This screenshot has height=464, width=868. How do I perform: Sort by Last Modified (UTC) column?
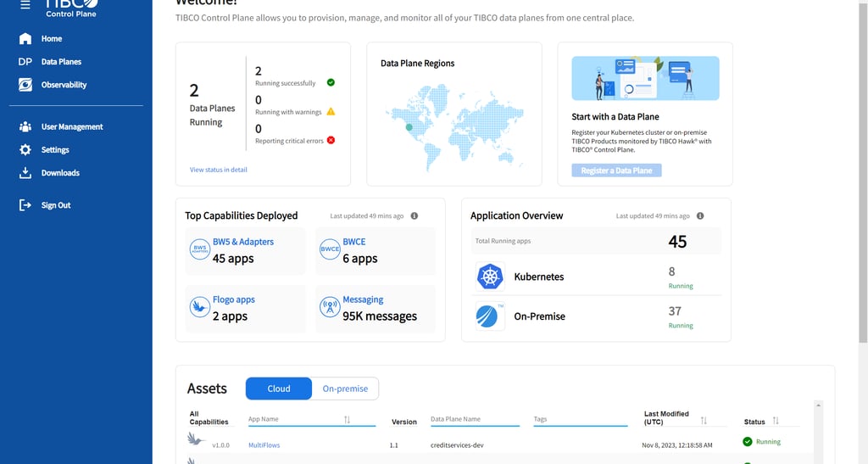[704, 421]
